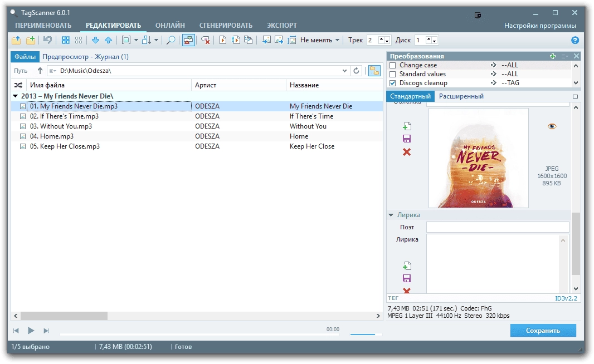Add cover image with green plus page icon
The image size is (594, 364).
click(407, 126)
